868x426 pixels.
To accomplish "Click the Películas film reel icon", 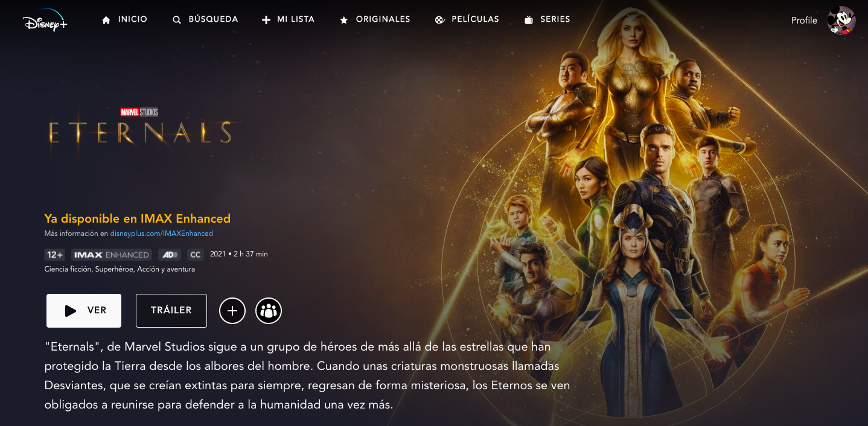I will click(x=439, y=20).
